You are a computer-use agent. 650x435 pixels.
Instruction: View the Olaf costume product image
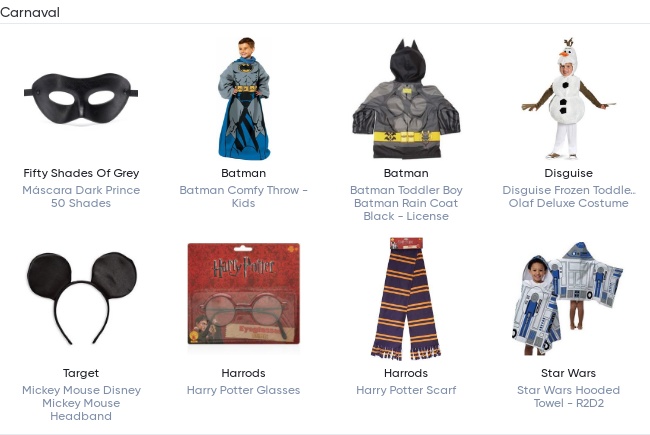[x=568, y=99]
